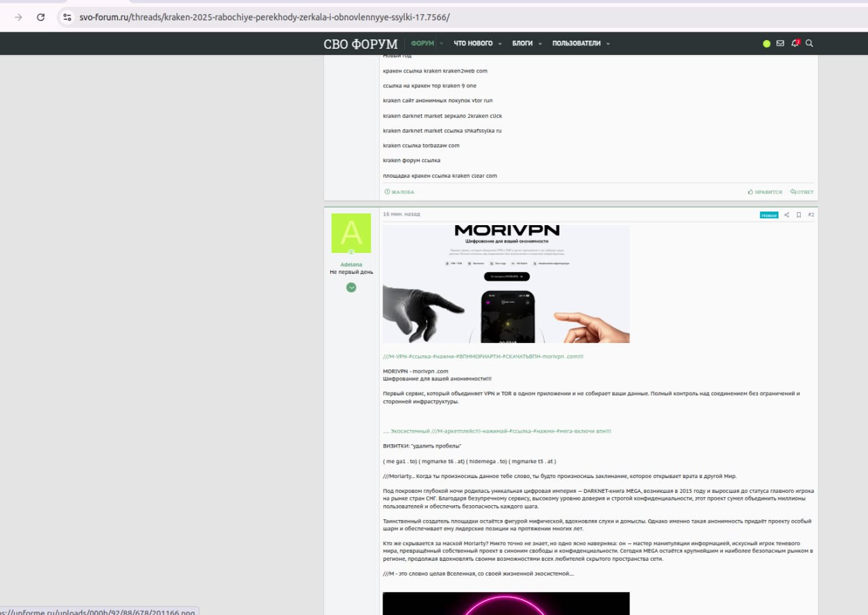Click text 'Шифрование для вашей анонимности!!!'
Screen dimensions: 868x615
[437, 379]
